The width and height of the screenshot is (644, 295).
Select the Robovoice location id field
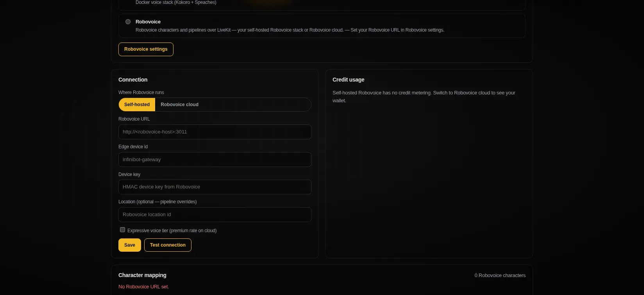(x=215, y=215)
